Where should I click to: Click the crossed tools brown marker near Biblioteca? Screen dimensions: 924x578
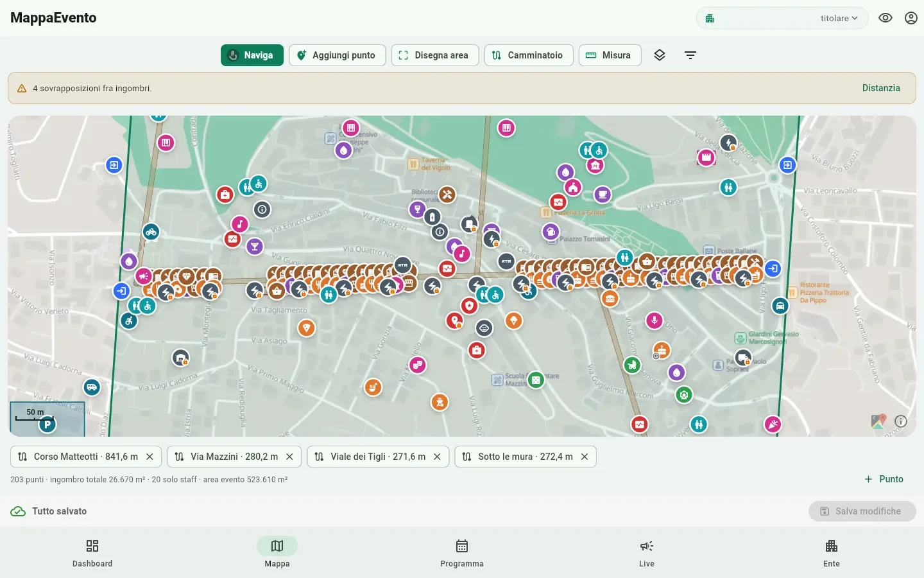(447, 194)
